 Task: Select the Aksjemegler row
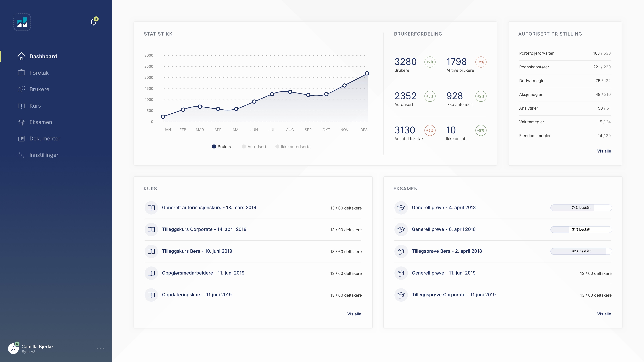click(x=565, y=94)
